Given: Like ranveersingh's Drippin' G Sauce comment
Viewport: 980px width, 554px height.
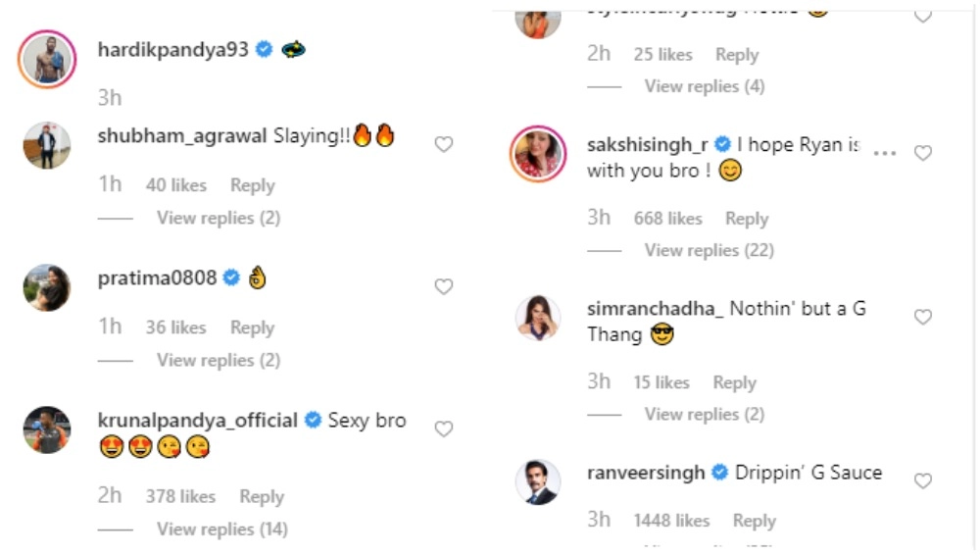Looking at the screenshot, I should pos(922,480).
